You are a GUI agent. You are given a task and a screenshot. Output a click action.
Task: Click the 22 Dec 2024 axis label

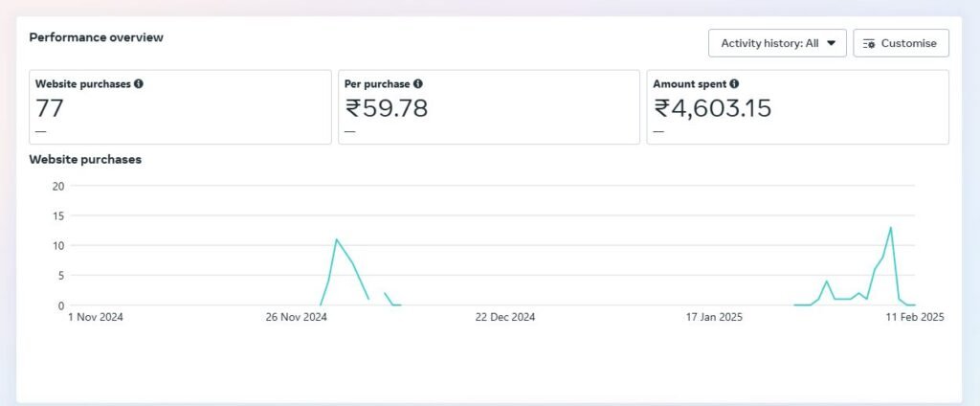[505, 318]
